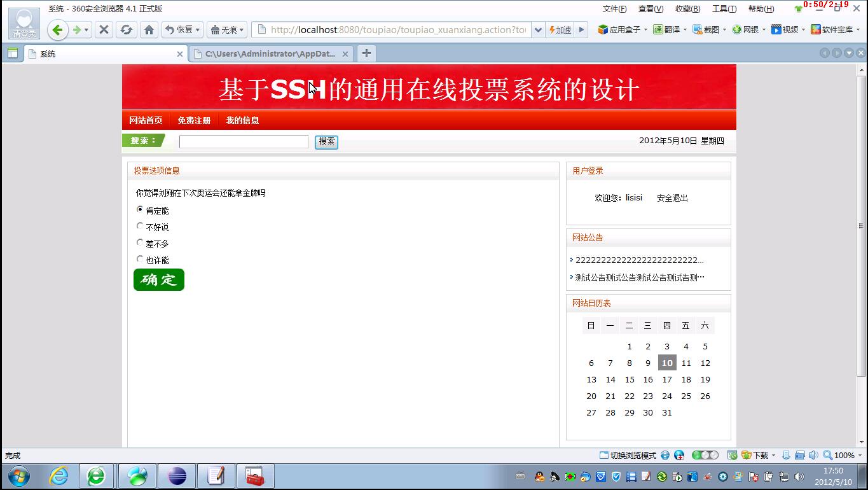This screenshot has width=868, height=490.
Task: Select the 不好说 radio option
Action: pyautogui.click(x=140, y=226)
